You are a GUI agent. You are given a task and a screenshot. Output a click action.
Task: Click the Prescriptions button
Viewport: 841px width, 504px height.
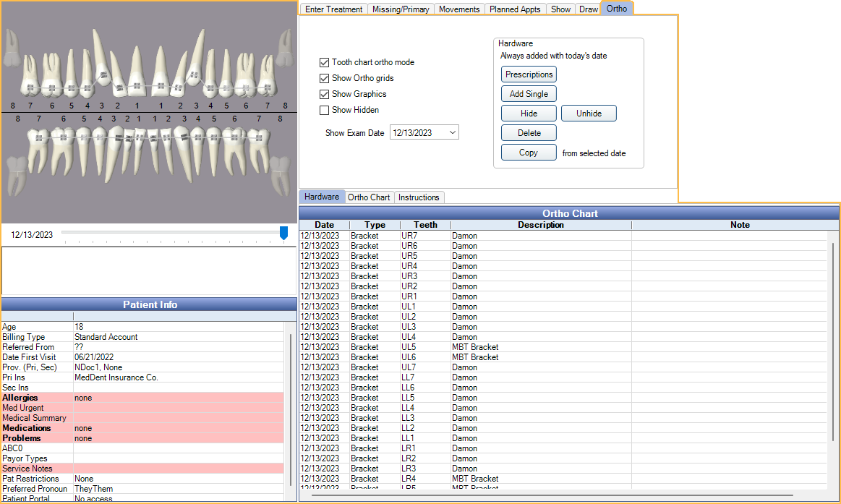pos(529,74)
